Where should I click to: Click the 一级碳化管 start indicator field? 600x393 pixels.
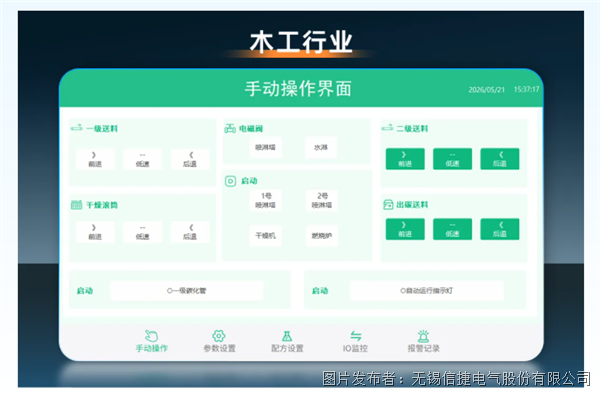(x=187, y=290)
